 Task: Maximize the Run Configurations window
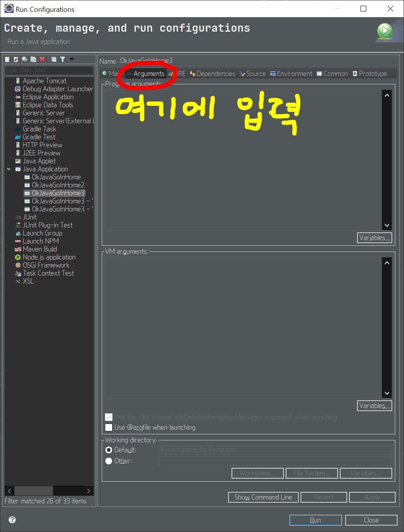tap(364, 9)
